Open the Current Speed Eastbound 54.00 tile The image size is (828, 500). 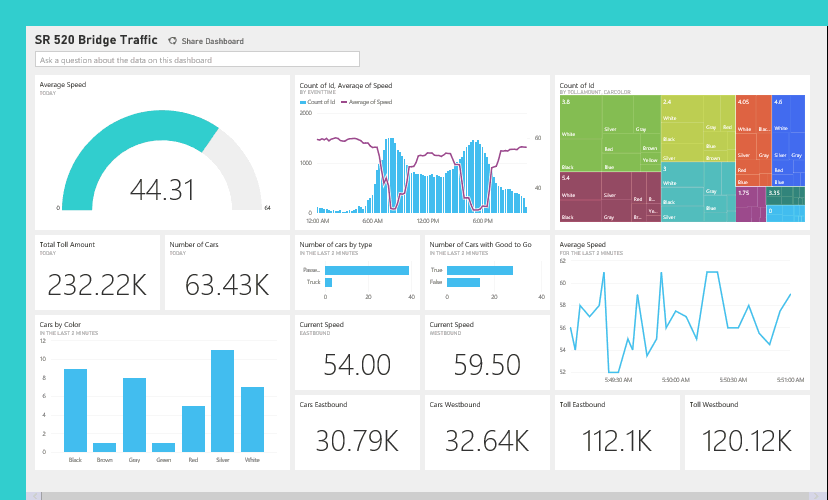pos(357,353)
